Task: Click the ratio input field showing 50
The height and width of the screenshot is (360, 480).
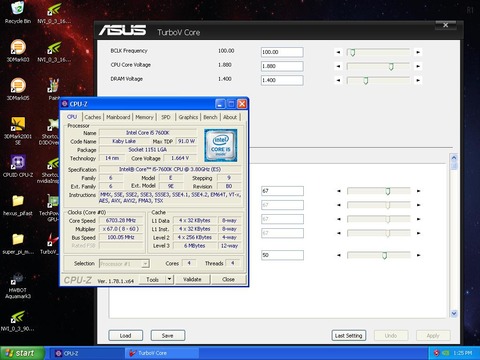Action: point(282,255)
